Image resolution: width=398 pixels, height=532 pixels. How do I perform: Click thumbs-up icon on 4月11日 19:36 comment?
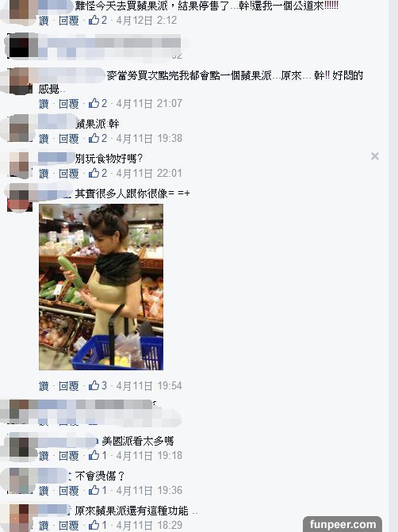[x=94, y=490]
